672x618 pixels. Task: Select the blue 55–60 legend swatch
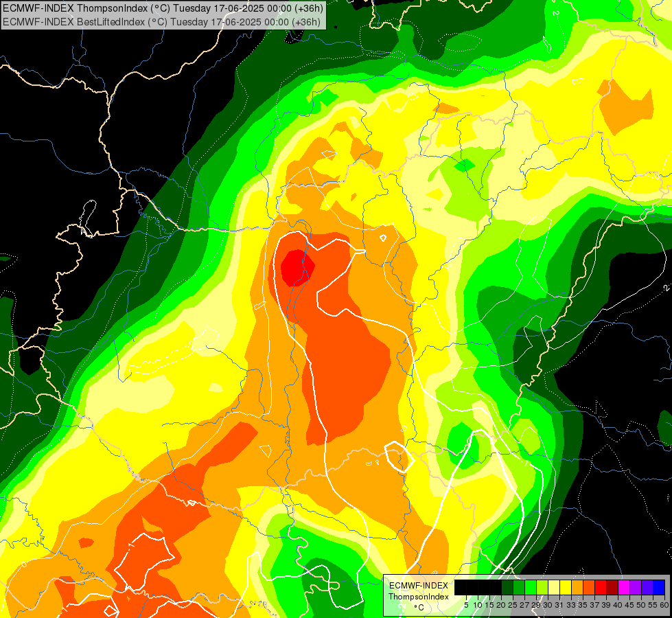pos(659,587)
